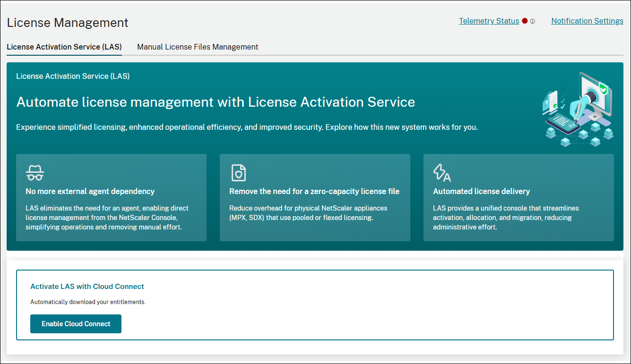Click the incognito agent icon

[x=35, y=173]
